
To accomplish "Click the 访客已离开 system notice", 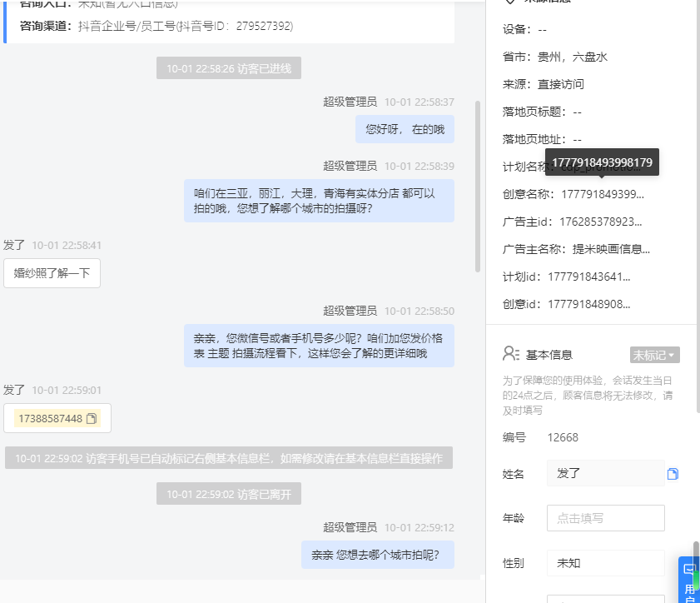I will 229,494.
